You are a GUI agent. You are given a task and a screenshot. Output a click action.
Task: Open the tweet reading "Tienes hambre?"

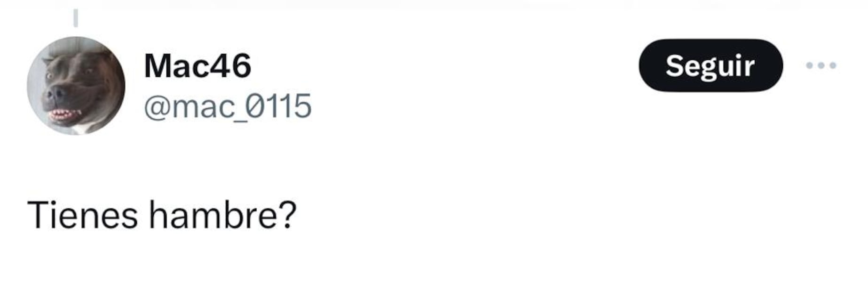tap(162, 215)
